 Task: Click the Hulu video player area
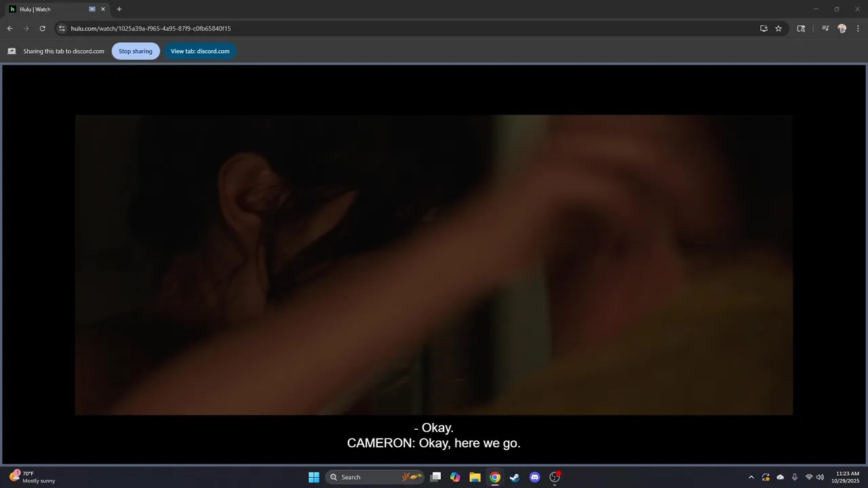[x=434, y=264]
